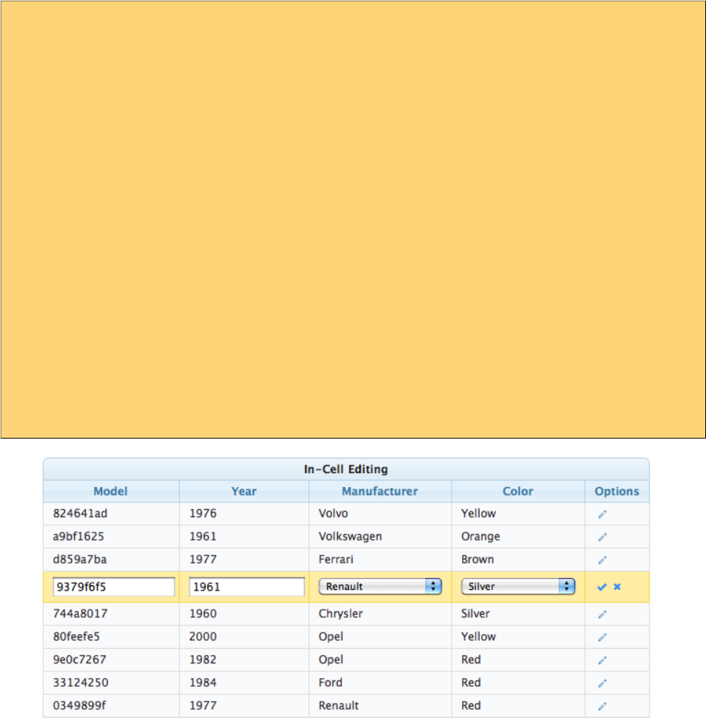The height and width of the screenshot is (728, 706).
Task: Click Opel in the 9e0c7267 row
Action: pos(331,660)
